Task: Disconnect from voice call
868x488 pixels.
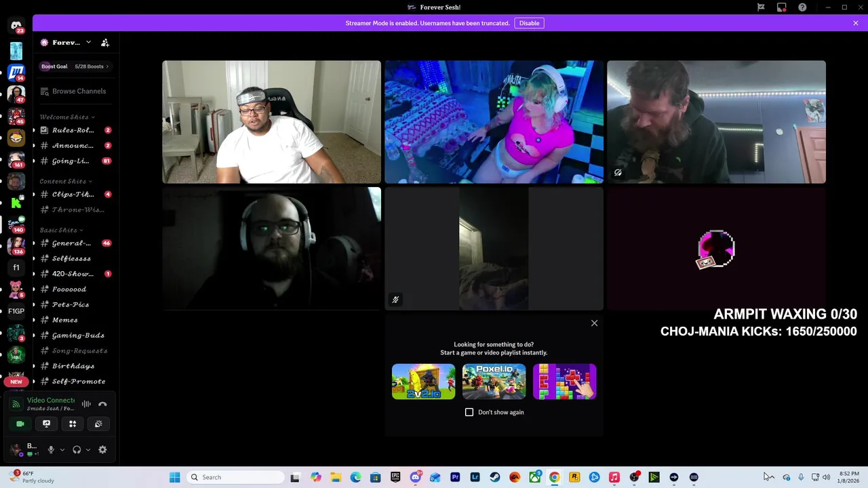Action: point(102,404)
